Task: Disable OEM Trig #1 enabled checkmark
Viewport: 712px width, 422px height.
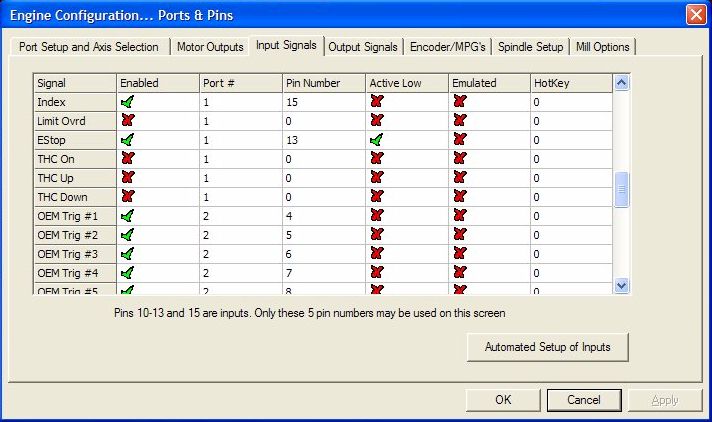Action: coord(128,216)
